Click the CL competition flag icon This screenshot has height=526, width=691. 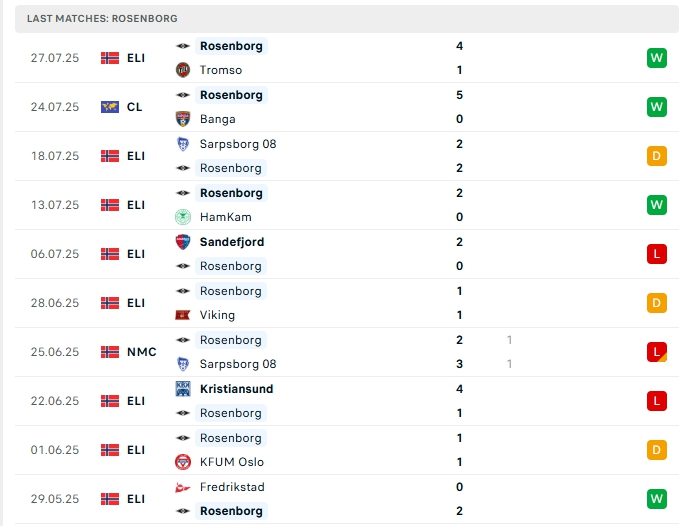pos(110,107)
